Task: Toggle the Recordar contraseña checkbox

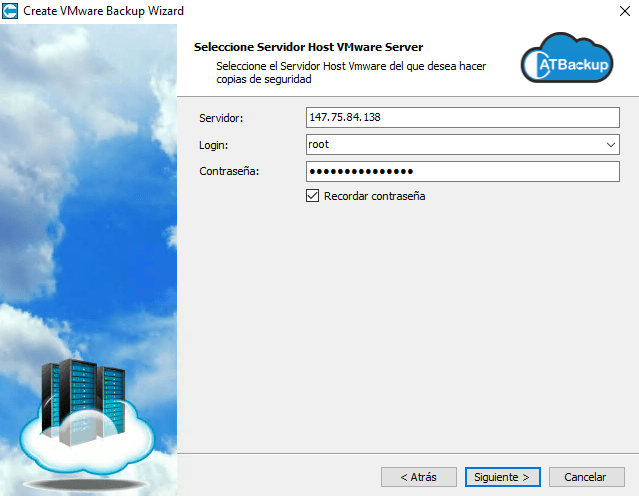Action: 313,196
